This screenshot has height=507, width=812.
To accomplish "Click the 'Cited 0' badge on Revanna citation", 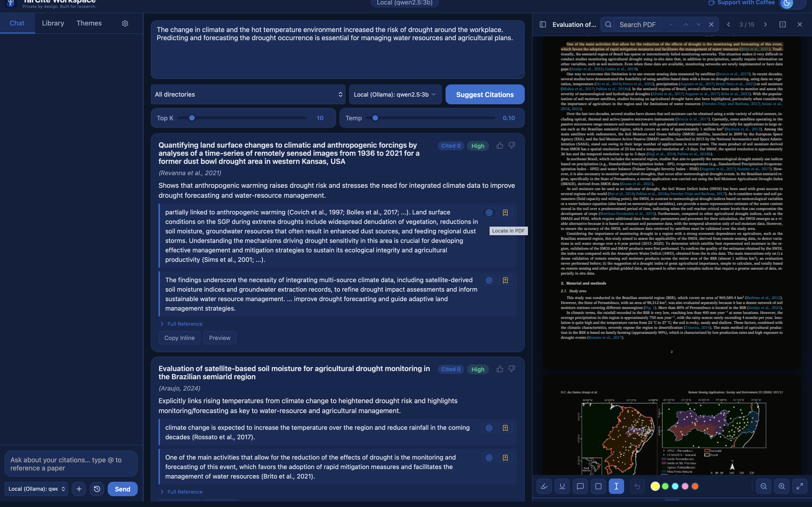I will coord(451,146).
